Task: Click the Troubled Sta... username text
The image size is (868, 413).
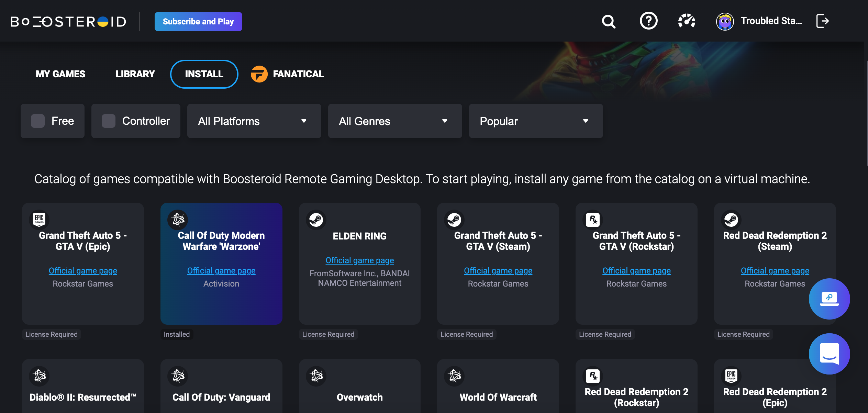Action: (x=771, y=21)
